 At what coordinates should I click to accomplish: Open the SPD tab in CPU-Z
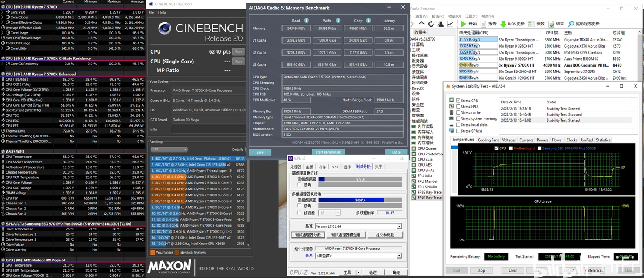[x=334, y=167]
